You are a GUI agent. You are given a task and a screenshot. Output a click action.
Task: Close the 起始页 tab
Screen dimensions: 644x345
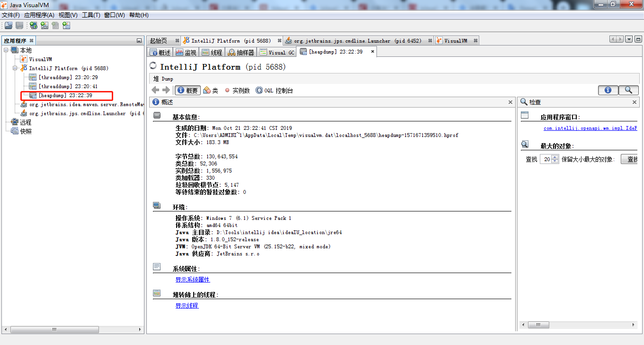coord(177,41)
